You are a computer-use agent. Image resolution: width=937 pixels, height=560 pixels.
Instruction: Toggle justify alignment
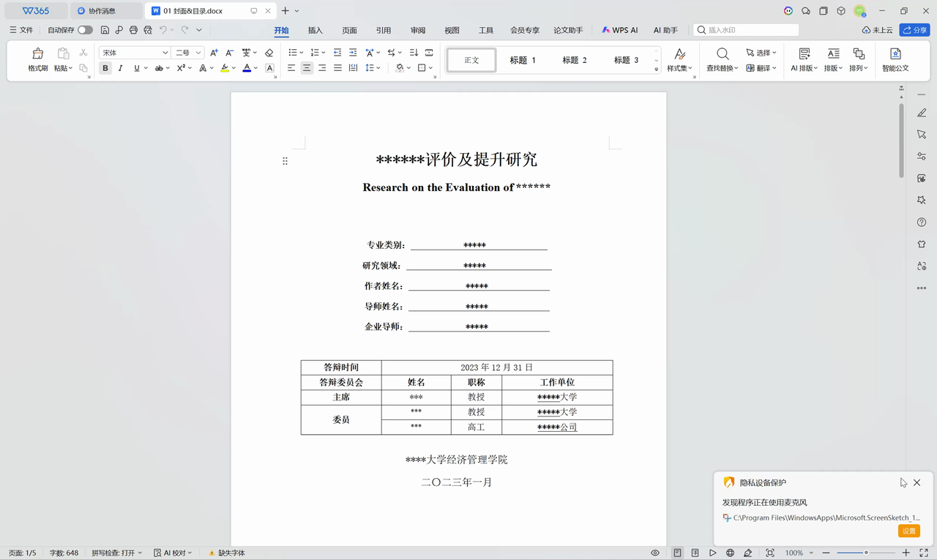click(x=337, y=68)
